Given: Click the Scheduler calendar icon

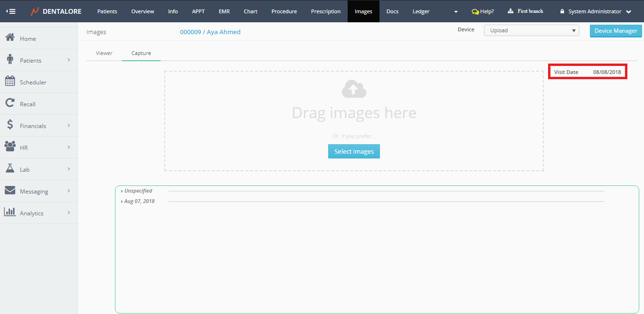Looking at the screenshot, I should [x=10, y=82].
